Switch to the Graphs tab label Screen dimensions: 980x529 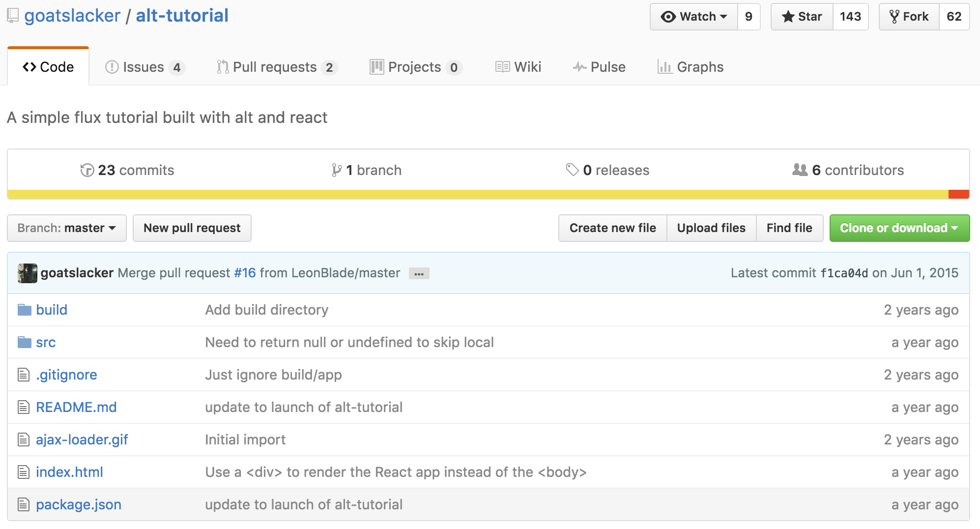[x=700, y=67]
